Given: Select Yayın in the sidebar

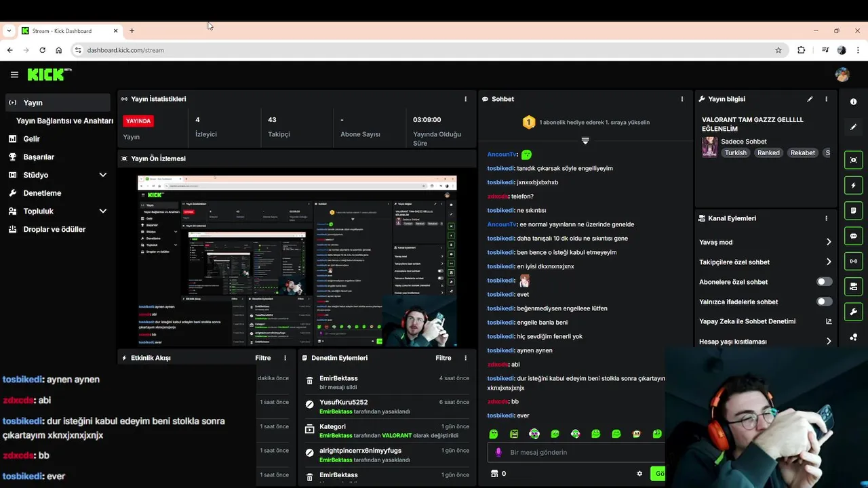Looking at the screenshot, I should [58, 103].
